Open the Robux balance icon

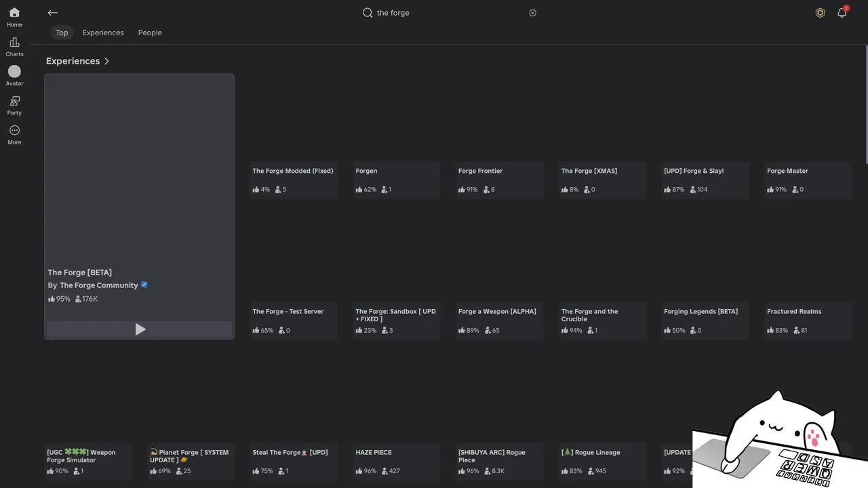click(x=820, y=13)
